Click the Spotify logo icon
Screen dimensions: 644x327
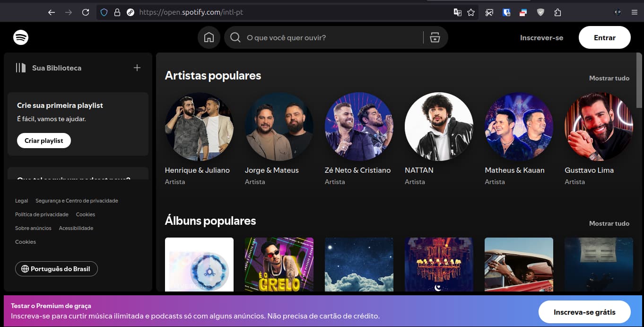21,37
